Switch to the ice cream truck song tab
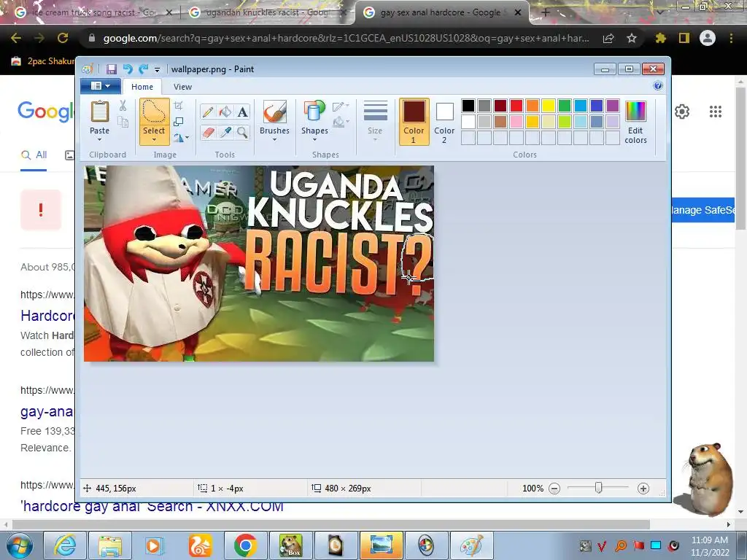This screenshot has height=560, width=747. click(93, 13)
